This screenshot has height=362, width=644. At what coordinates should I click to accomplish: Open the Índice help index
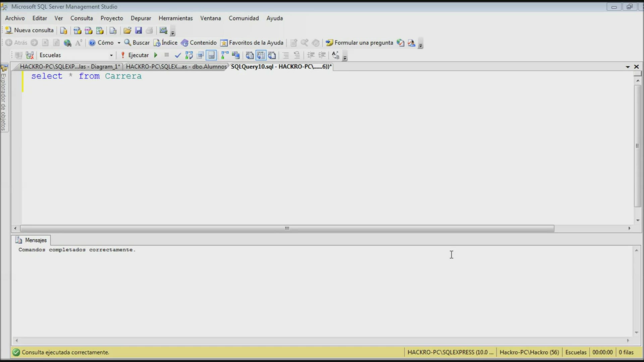coord(165,43)
